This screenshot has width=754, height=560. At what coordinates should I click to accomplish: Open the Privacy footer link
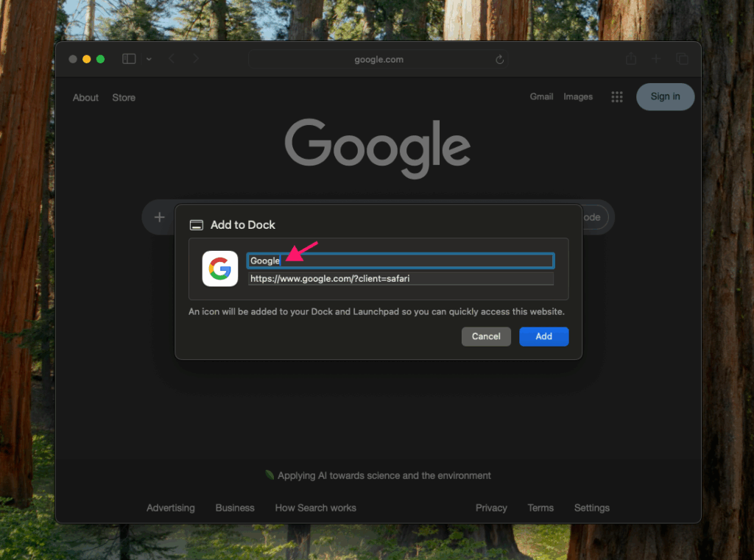(x=491, y=508)
